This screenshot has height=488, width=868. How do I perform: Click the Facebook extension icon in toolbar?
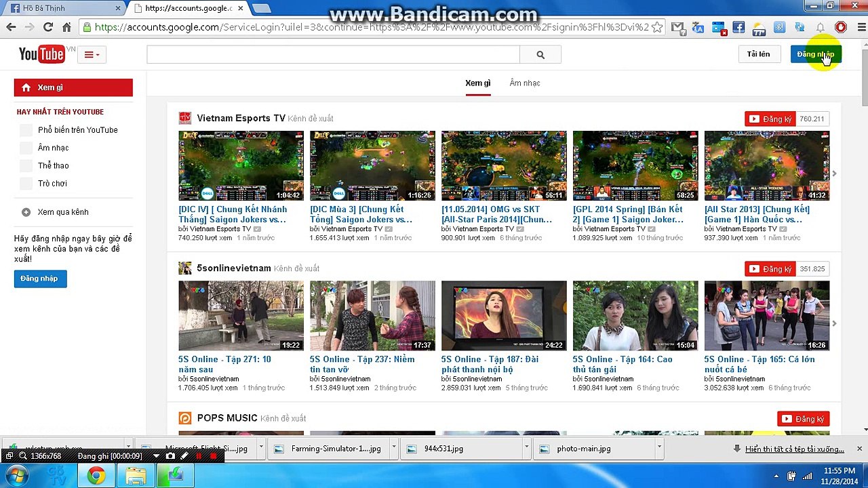pyautogui.click(x=738, y=28)
